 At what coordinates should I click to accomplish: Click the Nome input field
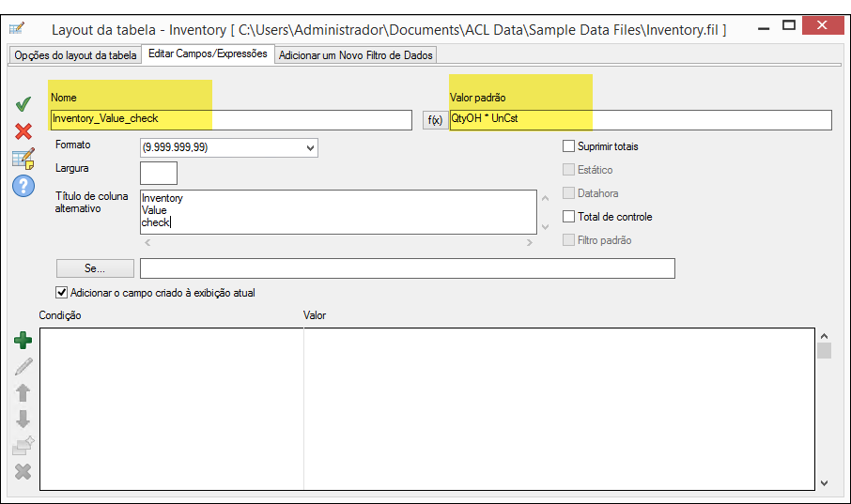pyautogui.click(x=230, y=120)
